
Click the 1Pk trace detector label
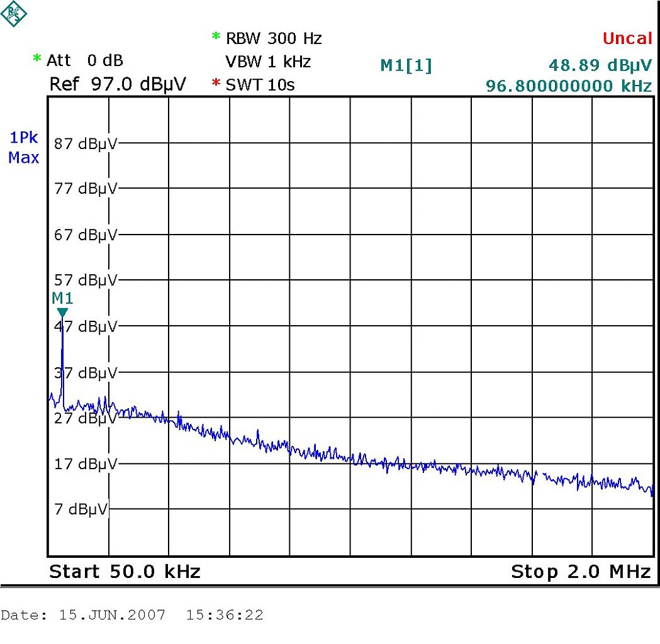point(23,138)
